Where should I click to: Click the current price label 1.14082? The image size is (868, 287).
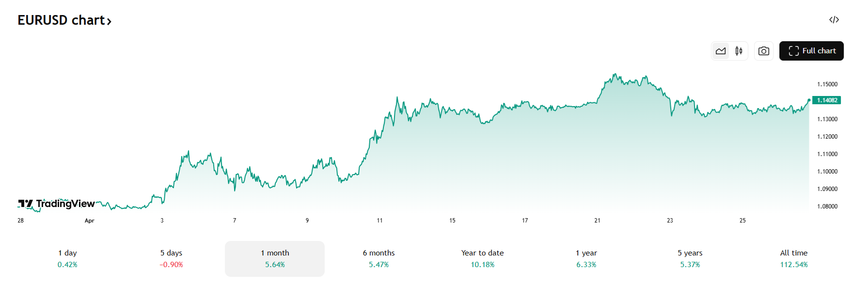click(827, 100)
